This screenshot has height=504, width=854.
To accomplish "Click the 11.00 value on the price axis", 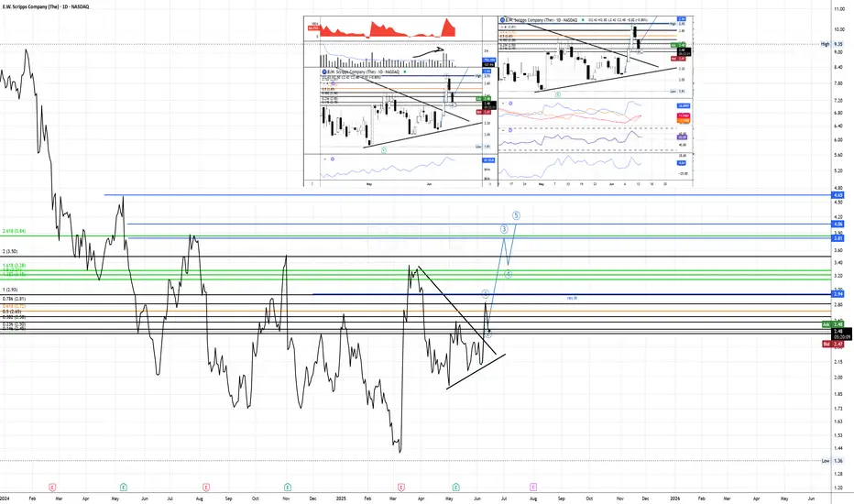I will pos(839,9).
